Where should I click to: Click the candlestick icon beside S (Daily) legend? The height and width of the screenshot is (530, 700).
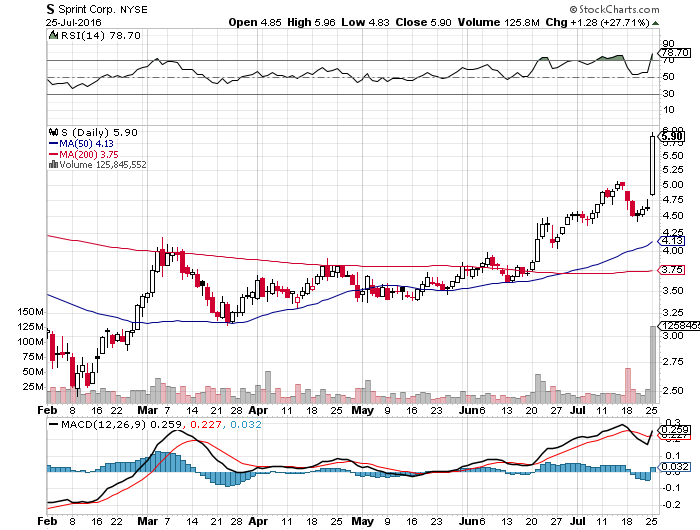pyautogui.click(x=54, y=132)
